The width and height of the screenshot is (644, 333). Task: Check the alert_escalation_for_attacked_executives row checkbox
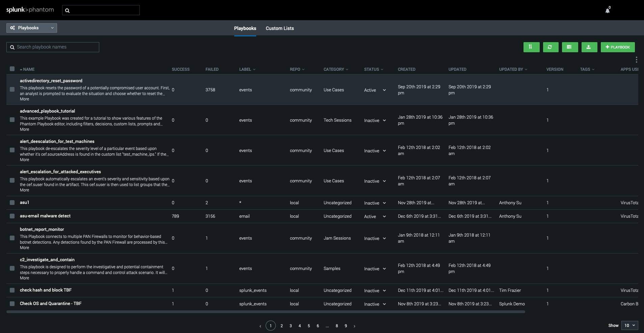click(12, 180)
